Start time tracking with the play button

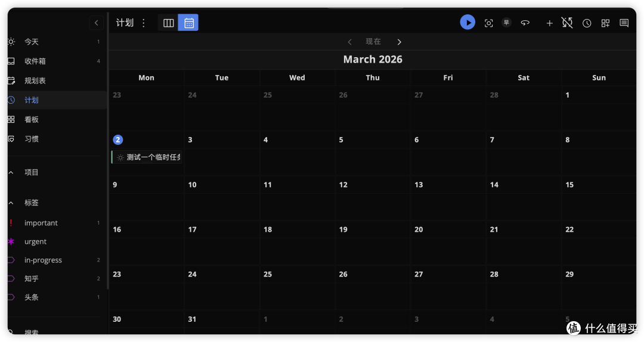pos(467,22)
